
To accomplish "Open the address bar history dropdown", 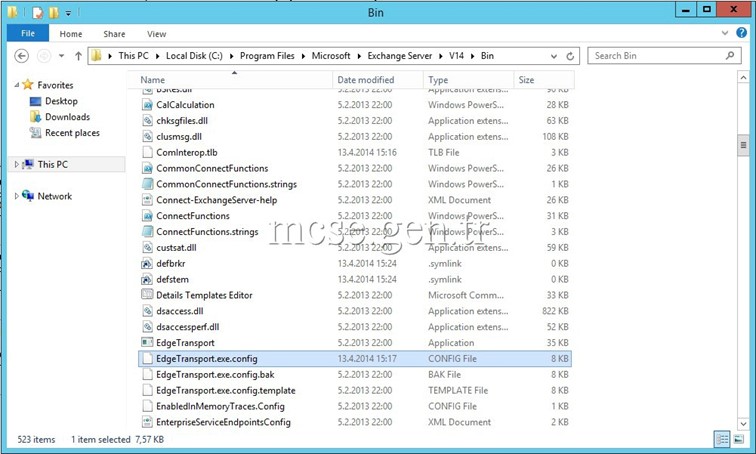I will click(554, 56).
